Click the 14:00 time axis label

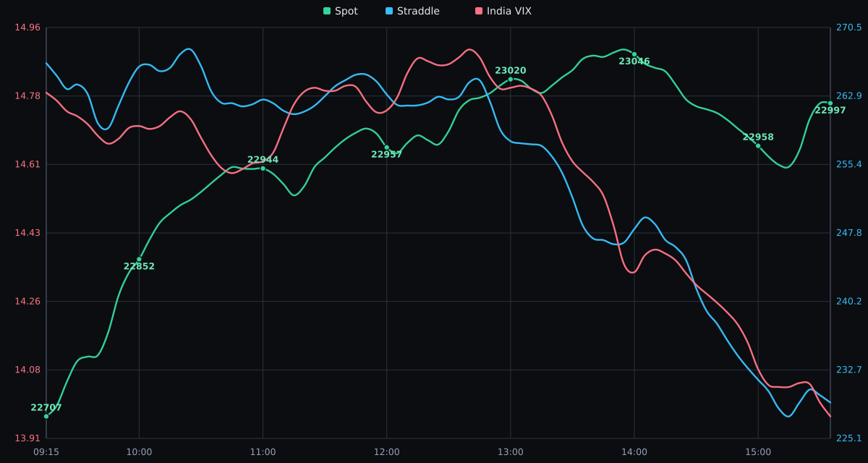click(634, 452)
